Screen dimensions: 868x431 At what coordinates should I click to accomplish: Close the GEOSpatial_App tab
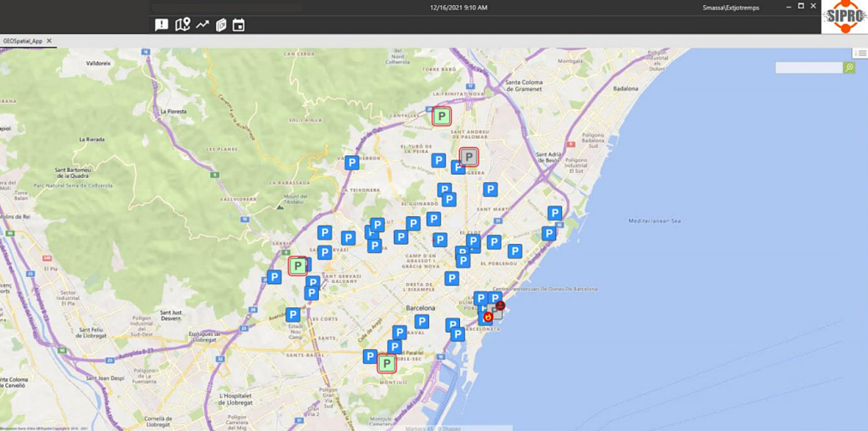[49, 41]
